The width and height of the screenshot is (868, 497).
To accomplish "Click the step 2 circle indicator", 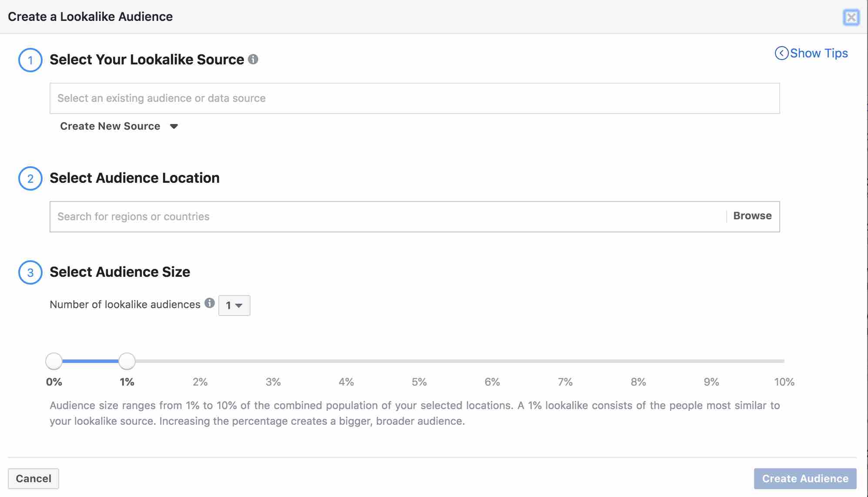I will 30,178.
